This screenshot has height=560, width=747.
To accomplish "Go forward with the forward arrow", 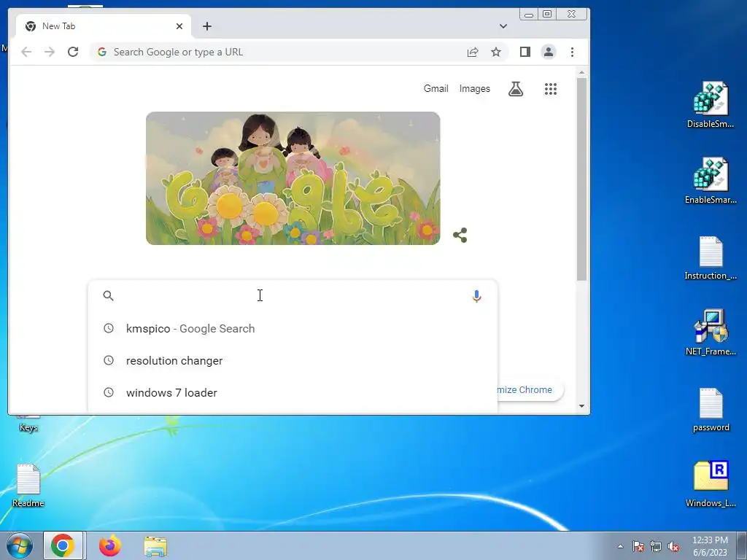I will pos(50,52).
